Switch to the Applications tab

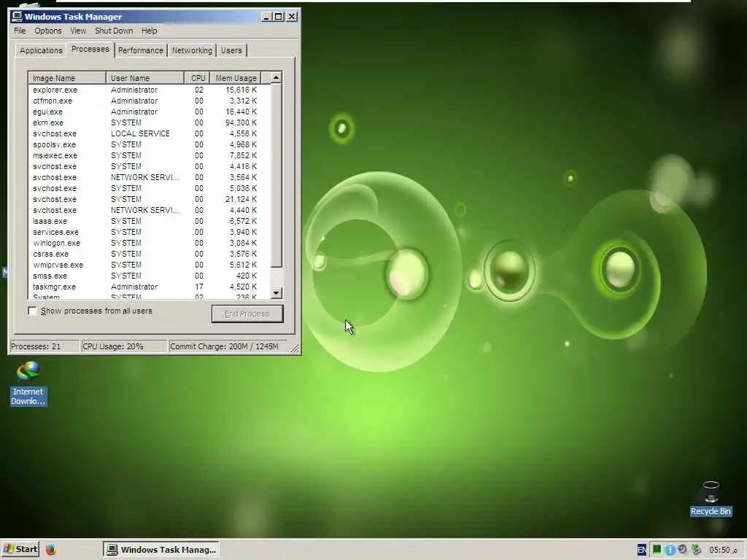[41, 50]
